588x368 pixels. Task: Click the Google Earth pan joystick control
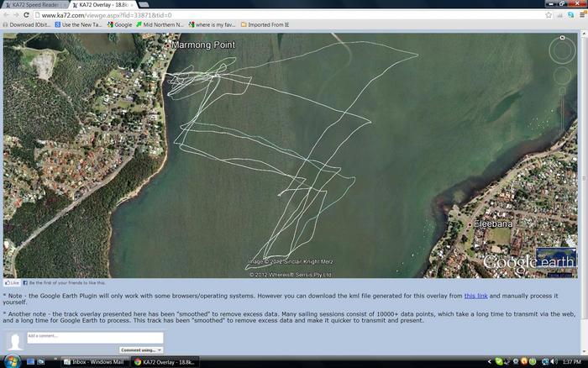point(562,76)
